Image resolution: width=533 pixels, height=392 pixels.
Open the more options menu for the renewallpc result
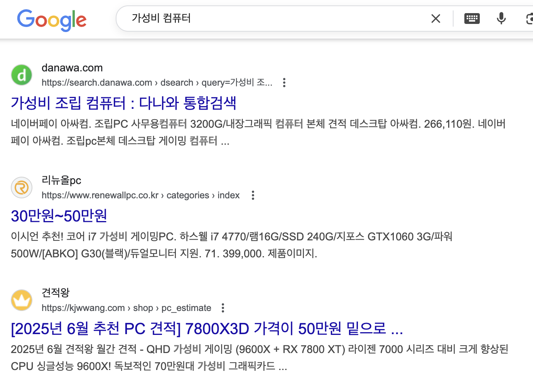pyautogui.click(x=253, y=195)
